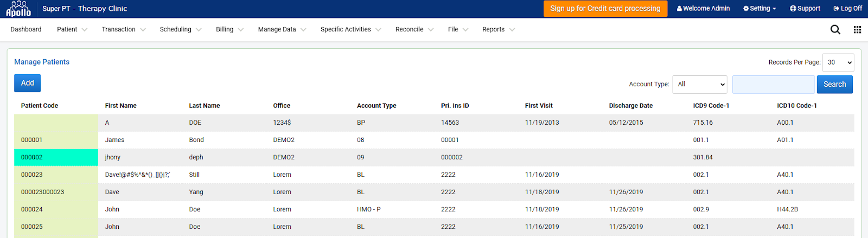
Task: Focus the patient search text field
Action: 774,85
